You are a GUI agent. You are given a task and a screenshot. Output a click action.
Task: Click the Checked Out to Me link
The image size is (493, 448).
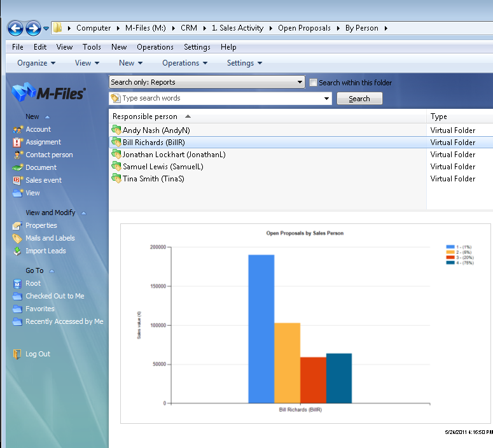point(55,296)
